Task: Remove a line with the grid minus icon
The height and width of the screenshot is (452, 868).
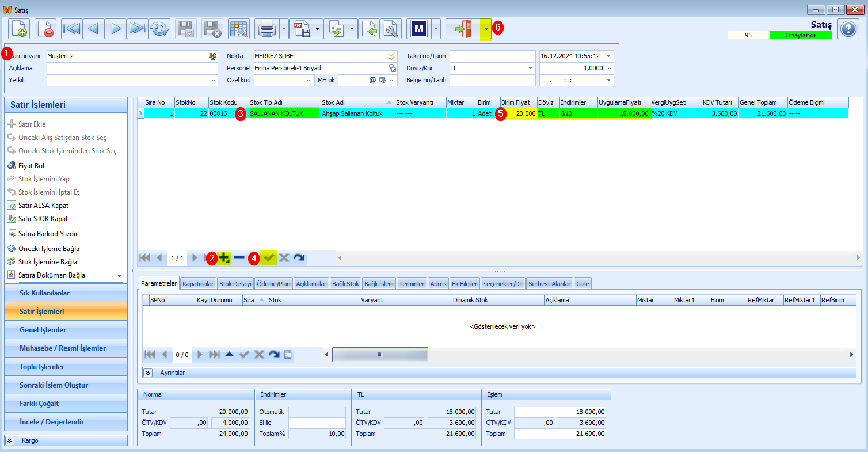Action: (x=239, y=258)
